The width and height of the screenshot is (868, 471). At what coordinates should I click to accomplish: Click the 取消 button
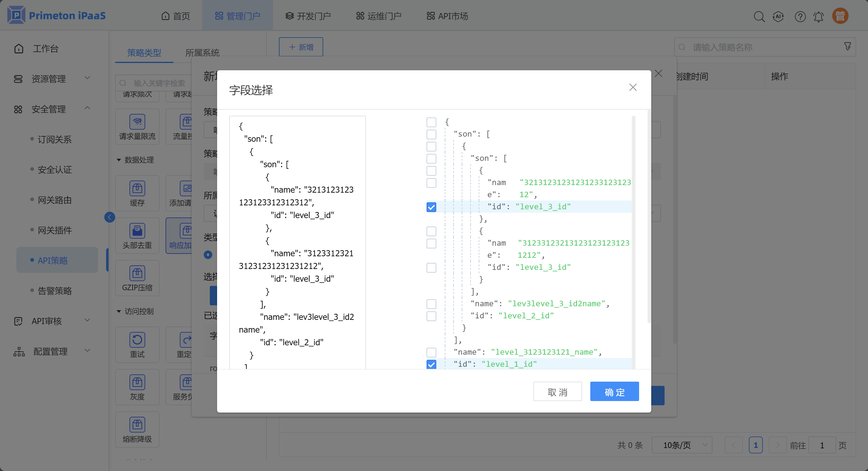coord(557,392)
